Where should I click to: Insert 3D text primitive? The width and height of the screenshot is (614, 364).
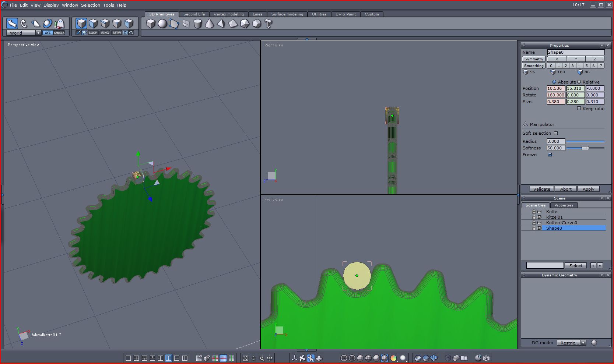[269, 24]
